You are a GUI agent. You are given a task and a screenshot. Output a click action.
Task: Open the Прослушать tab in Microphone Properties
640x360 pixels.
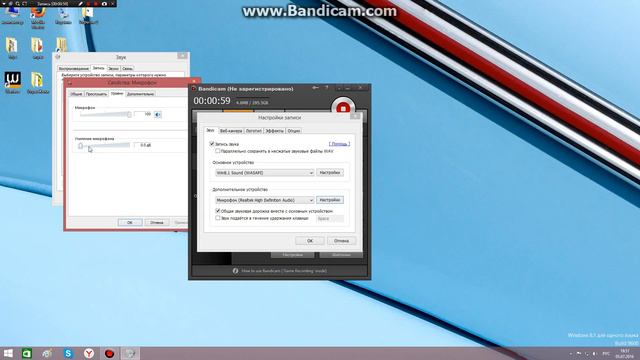point(96,94)
